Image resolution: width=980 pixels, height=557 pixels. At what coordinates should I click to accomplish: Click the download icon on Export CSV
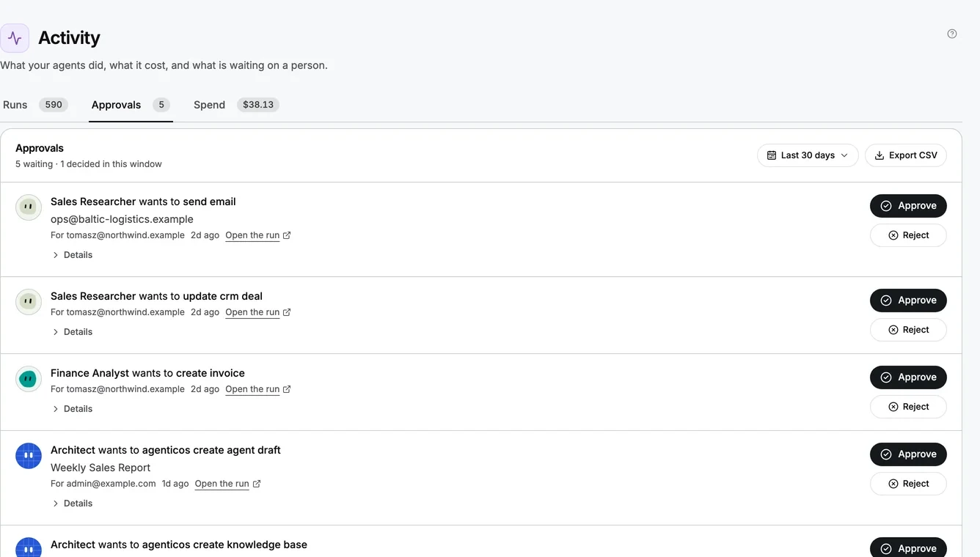880,155
